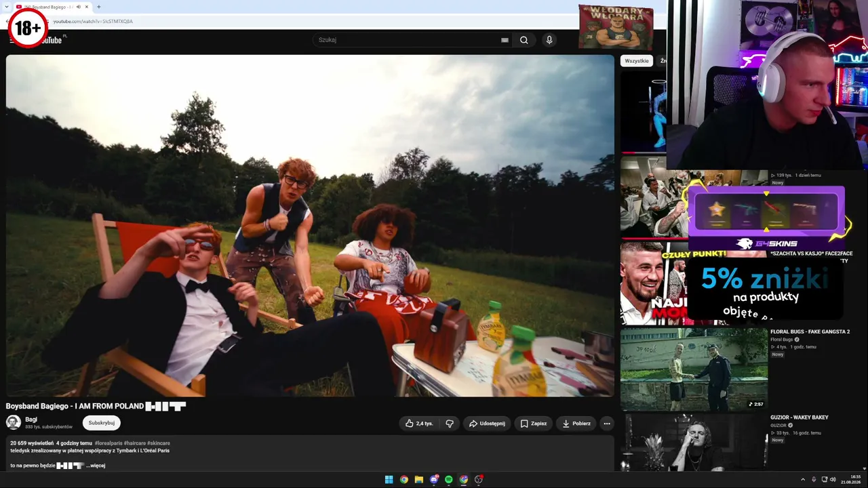Viewport: 868px width, 488px height.
Task: Show hidden system tray icons
Action: tap(803, 479)
